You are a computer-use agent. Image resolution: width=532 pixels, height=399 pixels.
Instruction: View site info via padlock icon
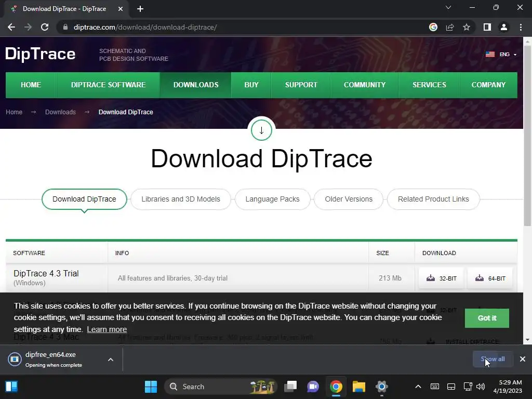click(x=65, y=27)
